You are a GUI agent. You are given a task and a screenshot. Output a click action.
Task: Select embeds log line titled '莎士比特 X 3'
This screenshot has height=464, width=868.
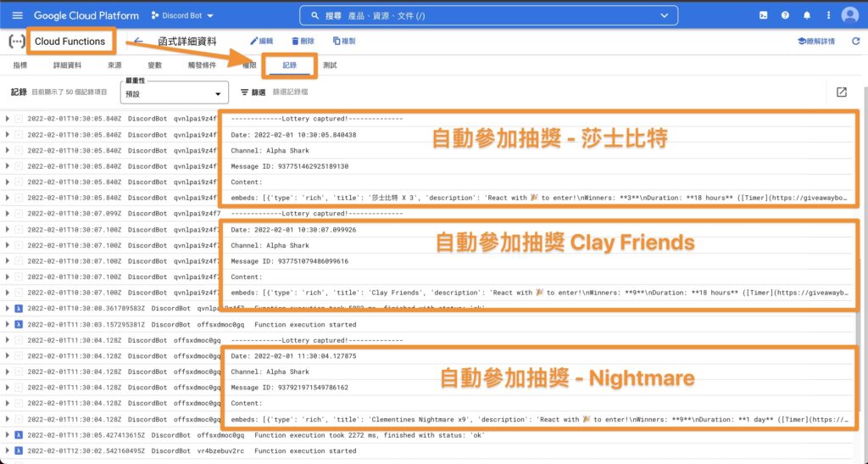coord(540,198)
